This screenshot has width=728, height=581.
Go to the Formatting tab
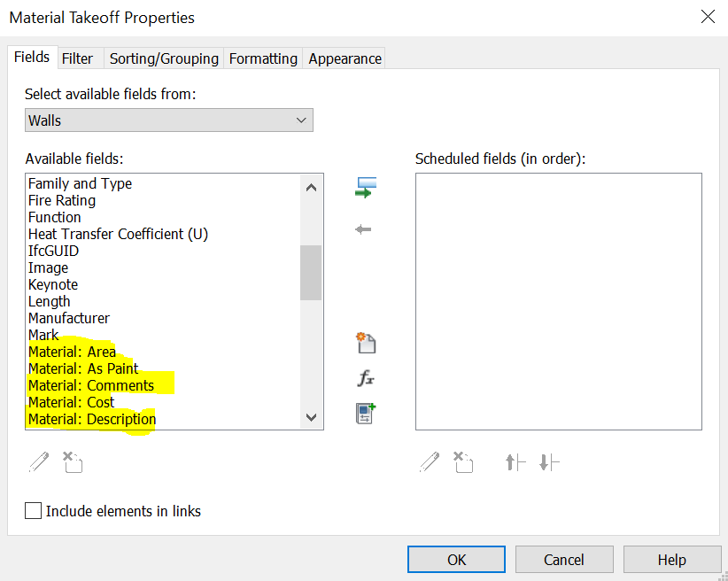[x=263, y=58]
